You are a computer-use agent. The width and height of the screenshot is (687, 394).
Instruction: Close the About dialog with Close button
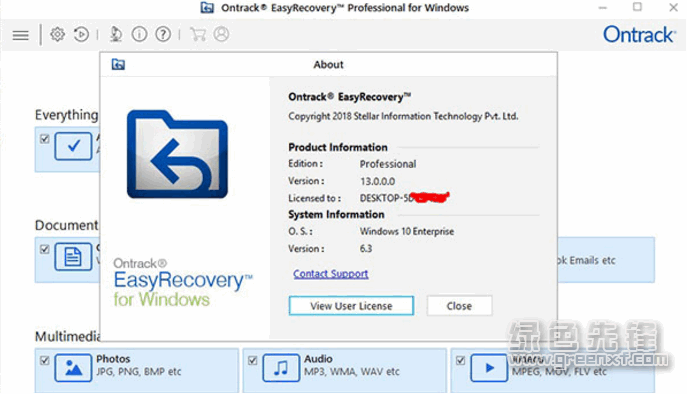point(459,305)
